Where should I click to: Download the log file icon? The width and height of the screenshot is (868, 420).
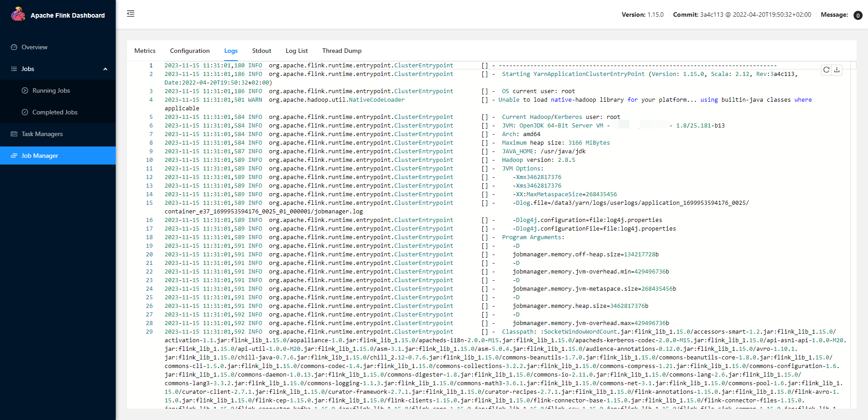[837, 70]
